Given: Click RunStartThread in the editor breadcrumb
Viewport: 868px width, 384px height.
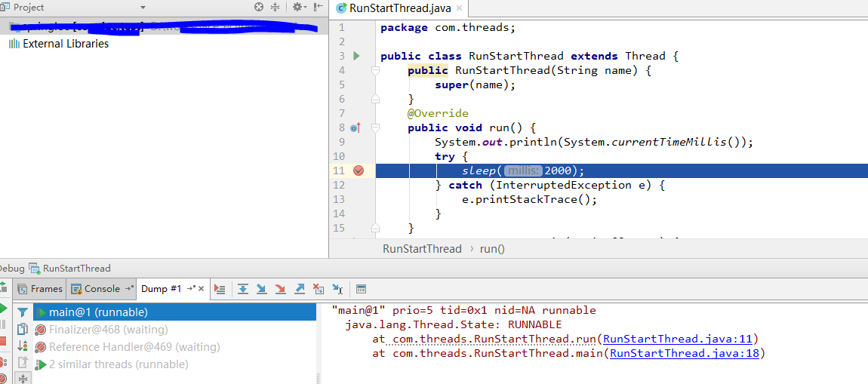Looking at the screenshot, I should click(422, 249).
